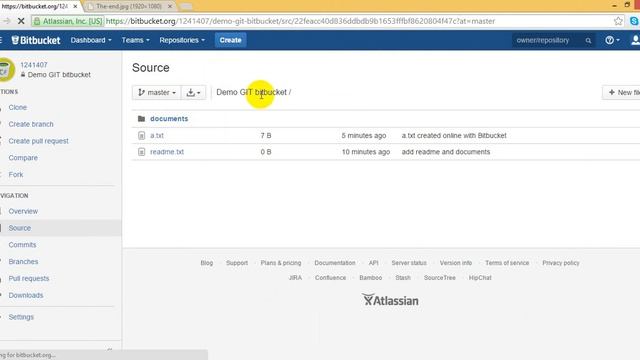
Task: Click the a.txt file icon
Action: [x=141, y=136]
